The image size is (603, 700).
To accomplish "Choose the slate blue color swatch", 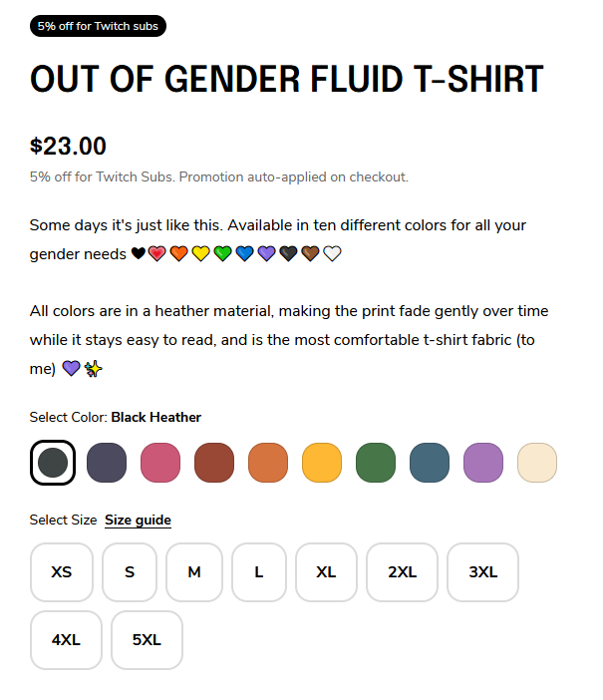I will point(430,463).
